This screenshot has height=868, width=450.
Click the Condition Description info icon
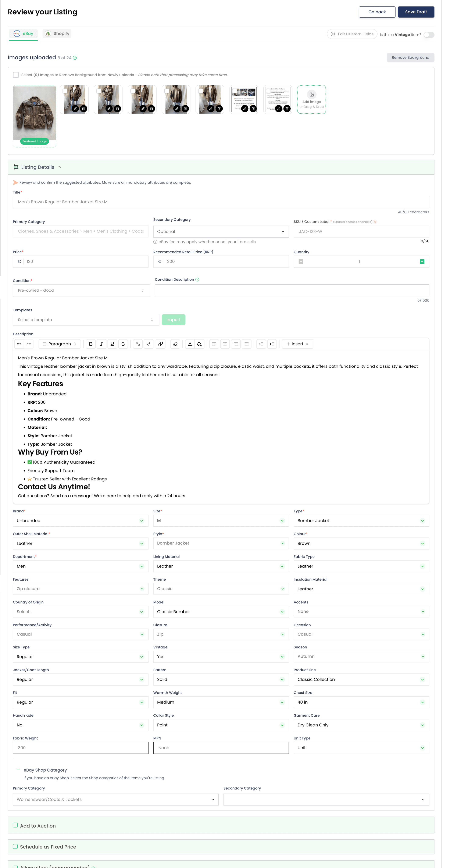(x=197, y=280)
